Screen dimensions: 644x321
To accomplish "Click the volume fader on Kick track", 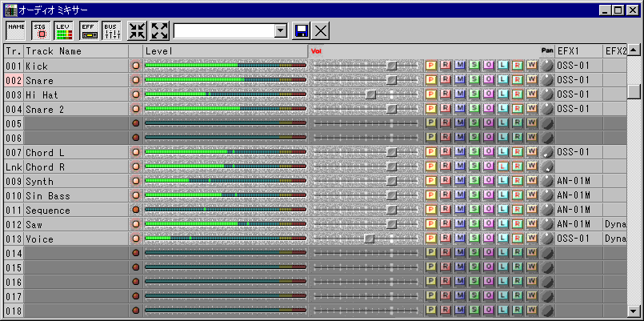I will (x=392, y=66).
